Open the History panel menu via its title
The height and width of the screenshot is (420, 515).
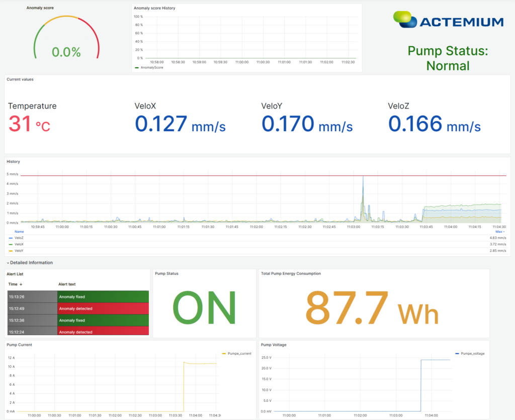13,161
